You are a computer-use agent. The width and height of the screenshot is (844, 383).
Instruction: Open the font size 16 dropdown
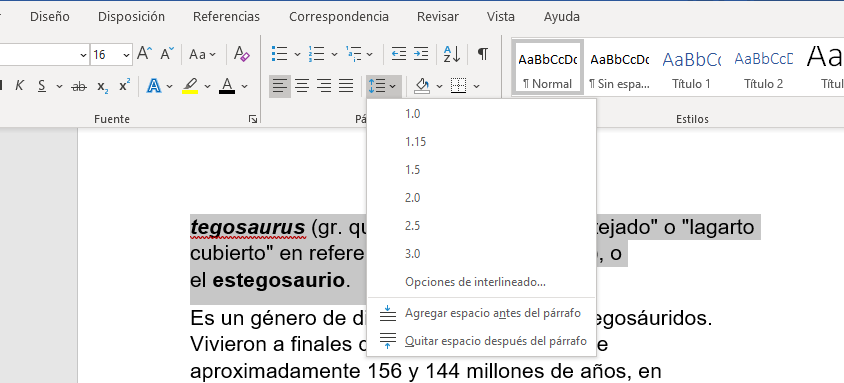tap(126, 55)
